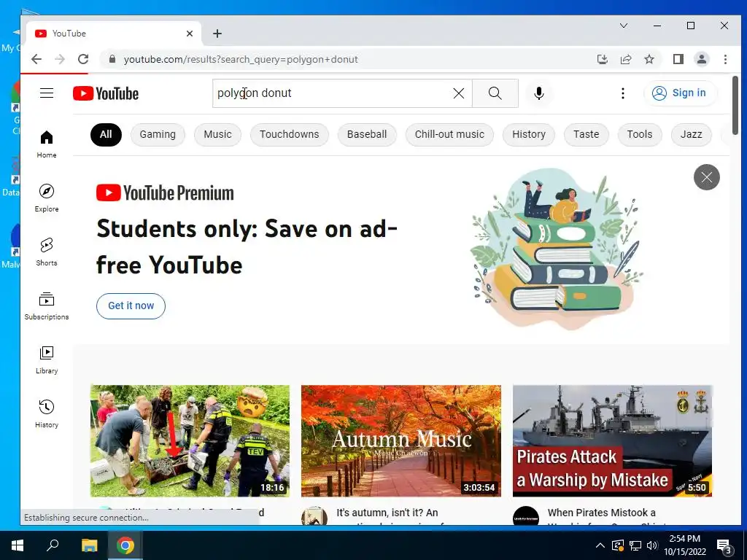Select the History filter chip
This screenshot has width=747, height=560.
tap(529, 134)
